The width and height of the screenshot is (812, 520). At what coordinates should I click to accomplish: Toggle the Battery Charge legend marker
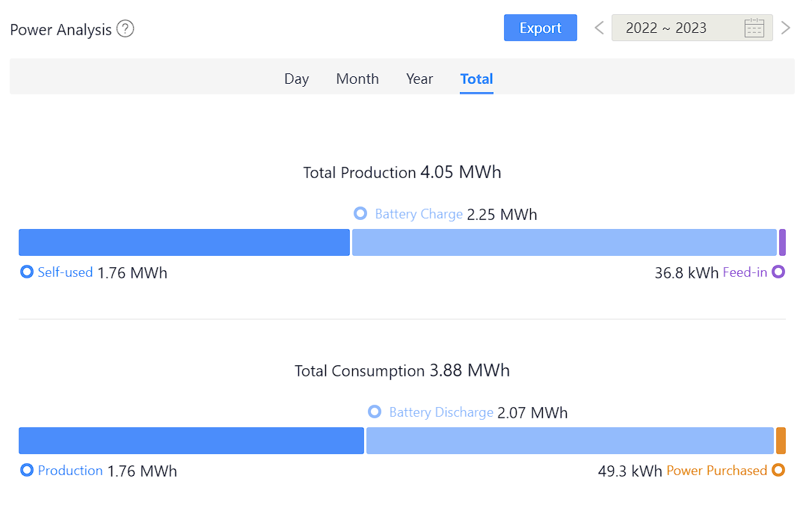[360, 213]
